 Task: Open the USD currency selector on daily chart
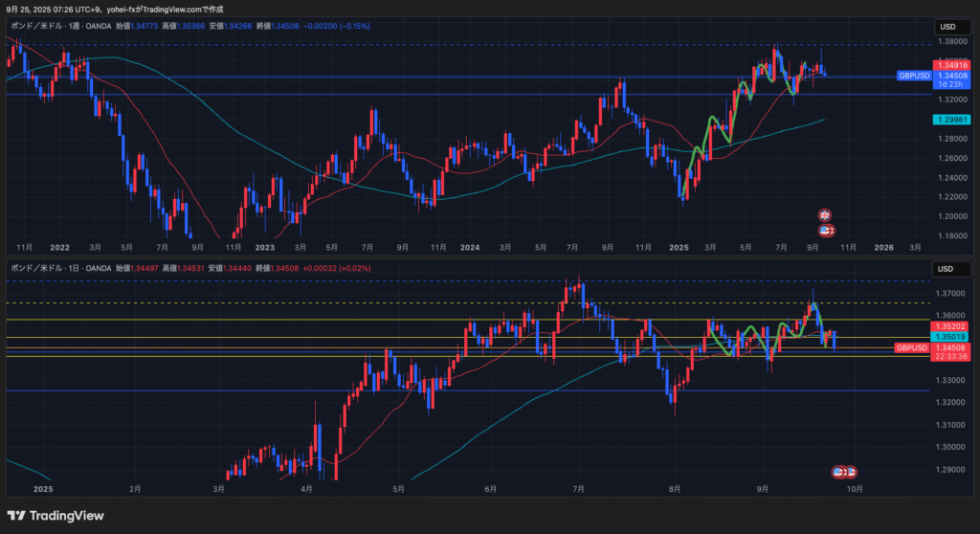(x=947, y=269)
